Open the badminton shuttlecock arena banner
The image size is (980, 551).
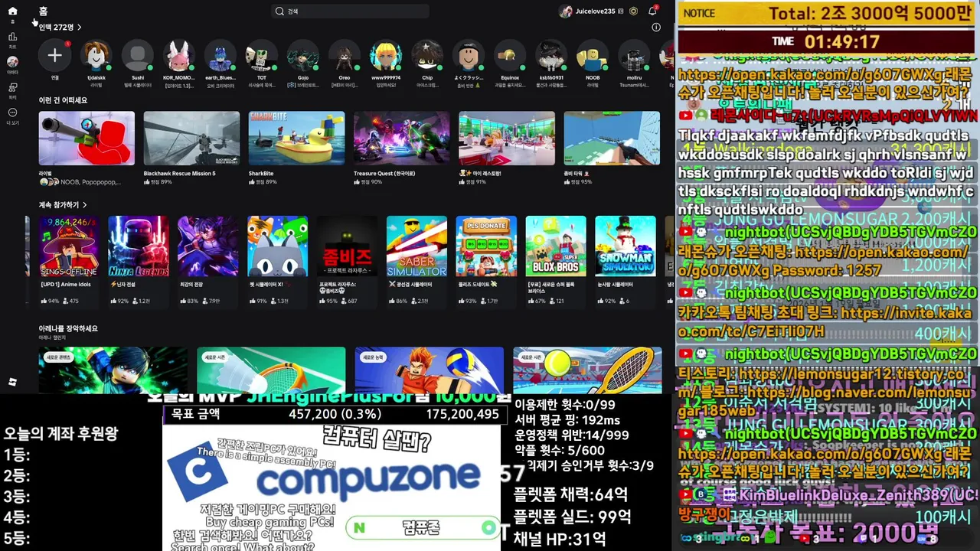point(271,370)
